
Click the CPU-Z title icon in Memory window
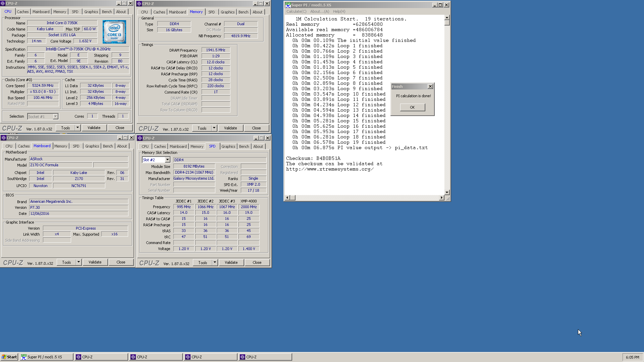click(139, 4)
